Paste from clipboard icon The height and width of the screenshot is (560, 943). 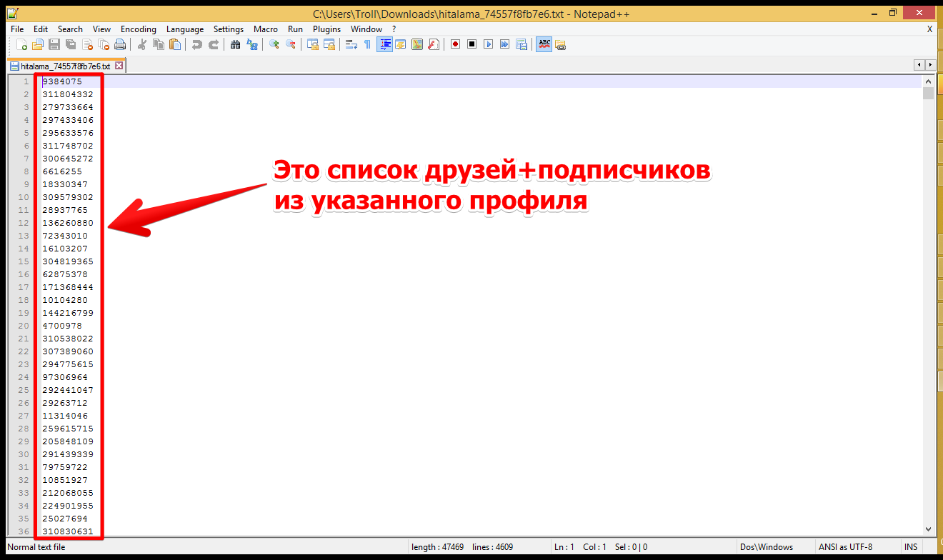click(174, 44)
